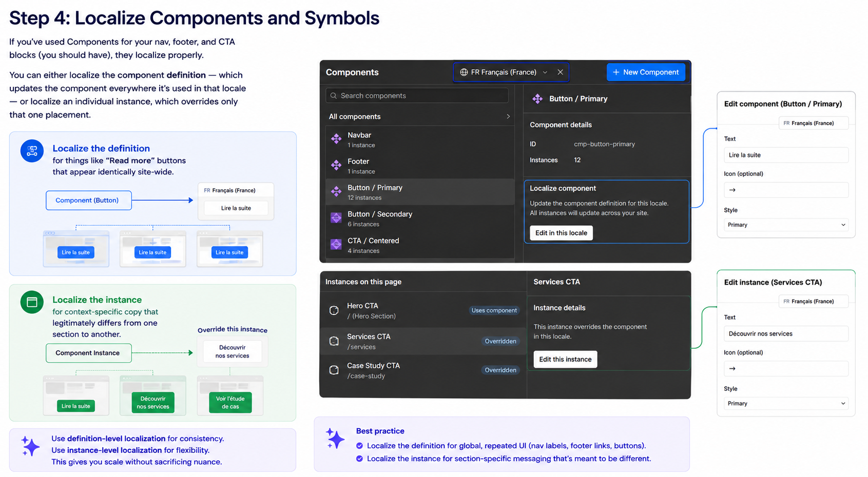Viewport: 868px width, 477px height.
Task: Click the cmp-button-primary ID value
Action: (604, 144)
